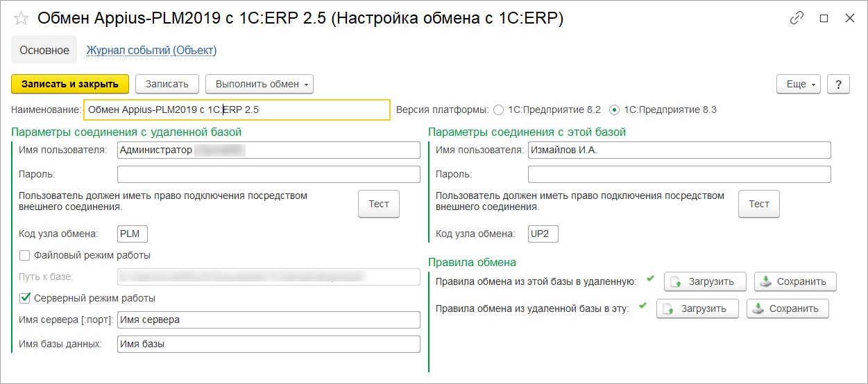Expand the Выполнить обмен dropdown

(259, 84)
